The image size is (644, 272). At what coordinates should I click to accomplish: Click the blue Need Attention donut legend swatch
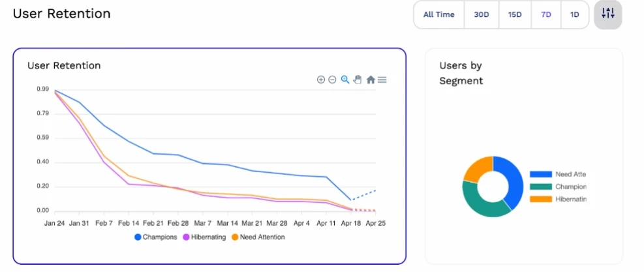coord(540,174)
